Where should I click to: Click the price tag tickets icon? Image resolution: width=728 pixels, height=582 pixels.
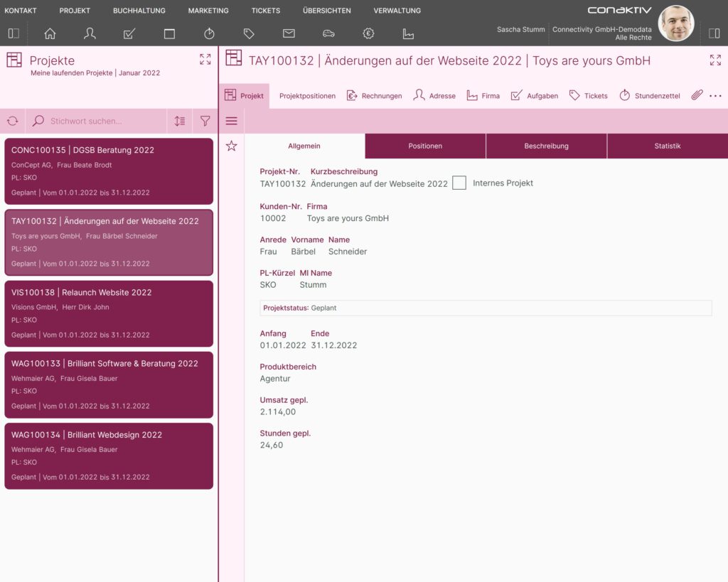[249, 33]
